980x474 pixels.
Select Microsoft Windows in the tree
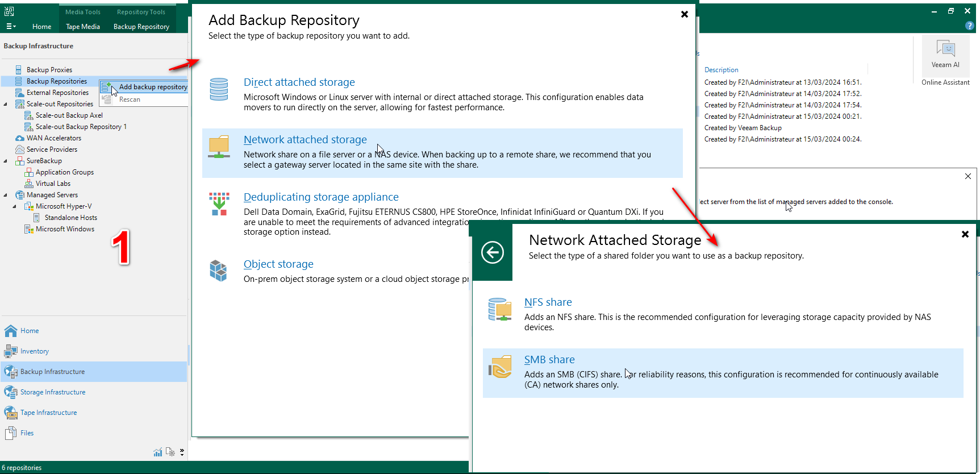pos(65,229)
